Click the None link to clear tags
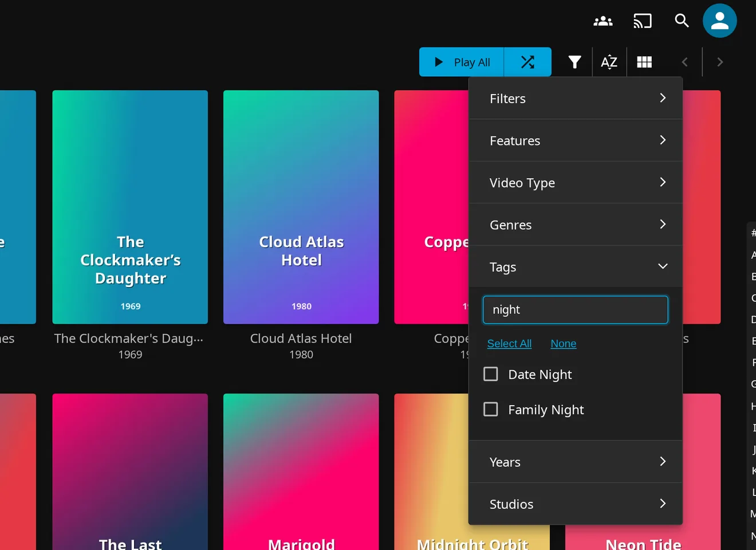Image resolution: width=756 pixels, height=550 pixels. 564,344
